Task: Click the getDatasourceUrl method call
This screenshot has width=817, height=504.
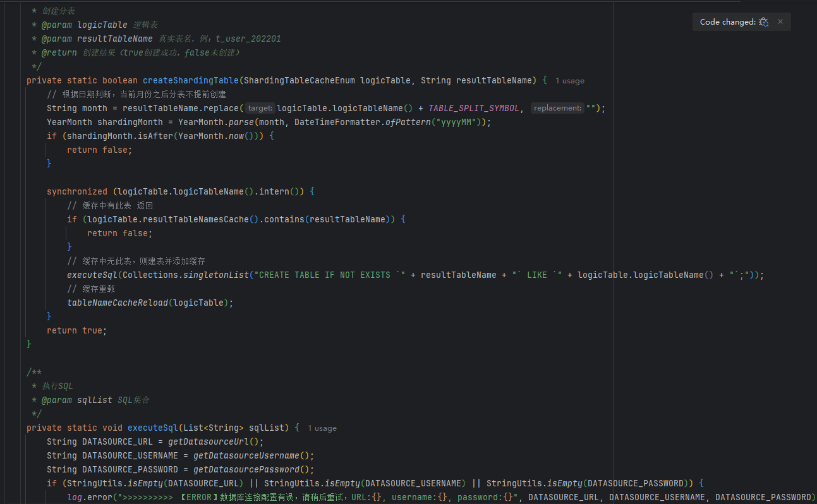Action: [209, 441]
